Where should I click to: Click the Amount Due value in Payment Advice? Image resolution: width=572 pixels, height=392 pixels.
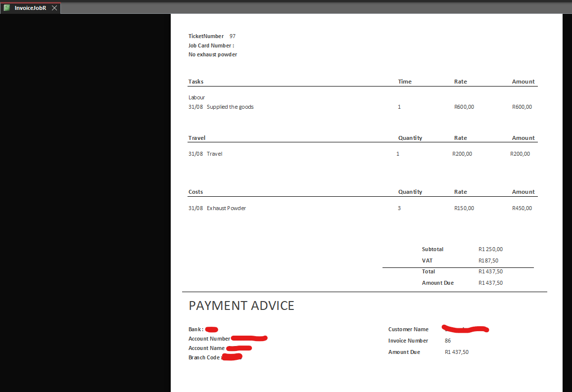click(x=457, y=352)
